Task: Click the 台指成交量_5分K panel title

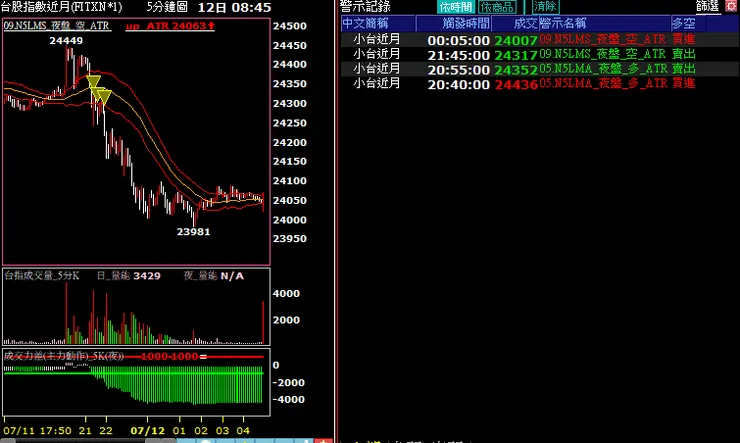Action: click(42, 276)
